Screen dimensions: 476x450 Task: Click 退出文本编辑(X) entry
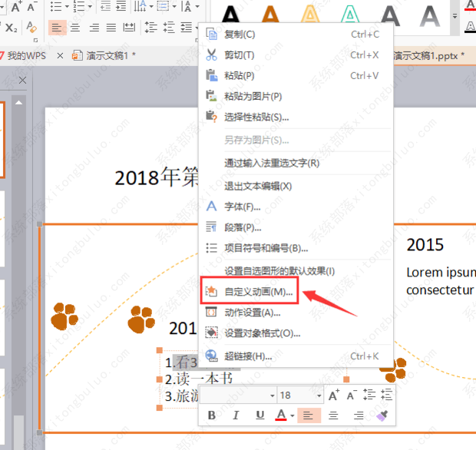(296, 186)
